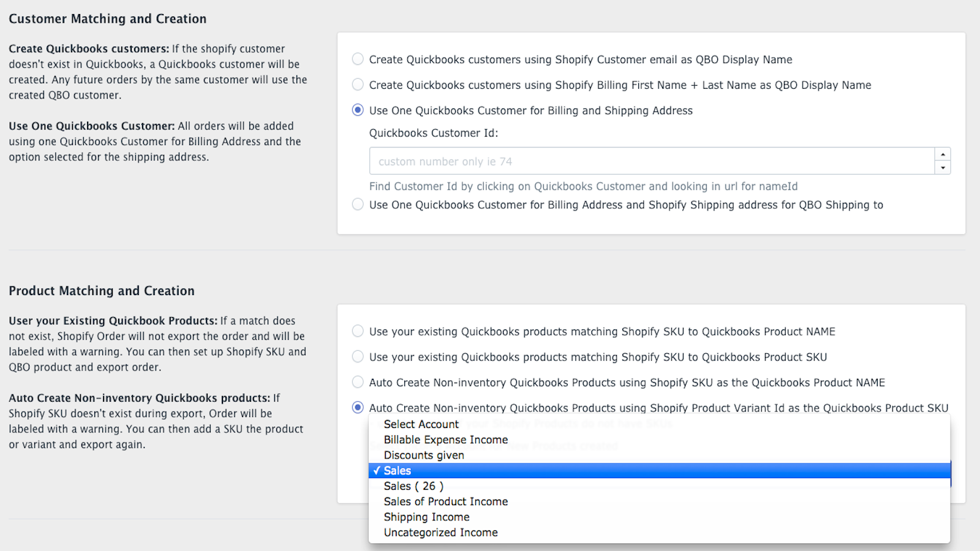The image size is (980, 551).
Task: Choose Shipping Income account option
Action: coord(660,517)
